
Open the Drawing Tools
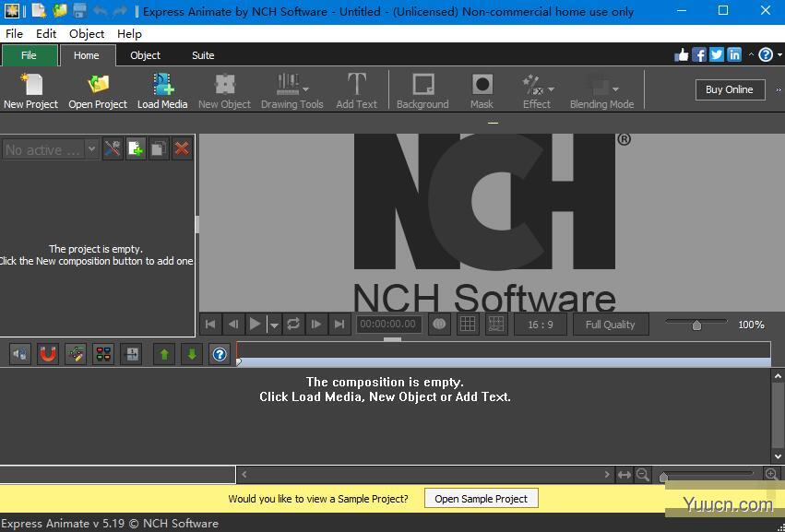291,89
